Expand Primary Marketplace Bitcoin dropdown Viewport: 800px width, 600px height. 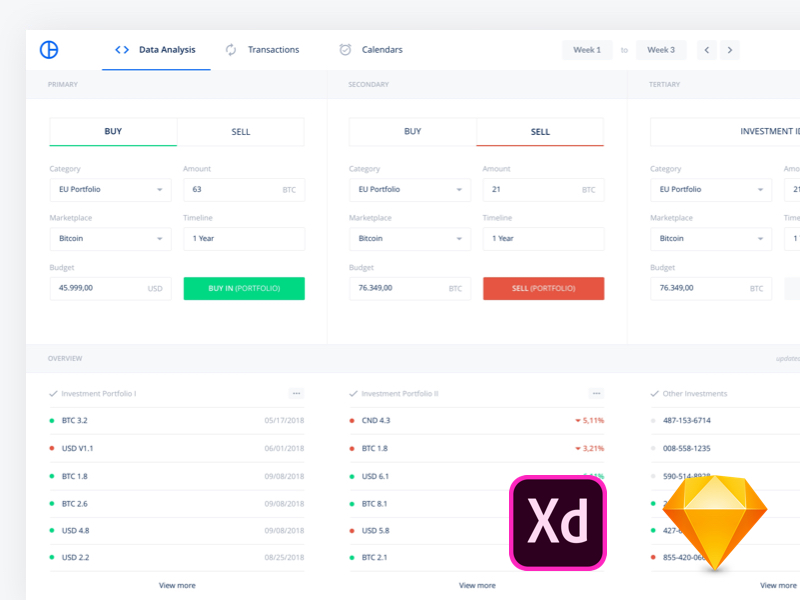[110, 239]
